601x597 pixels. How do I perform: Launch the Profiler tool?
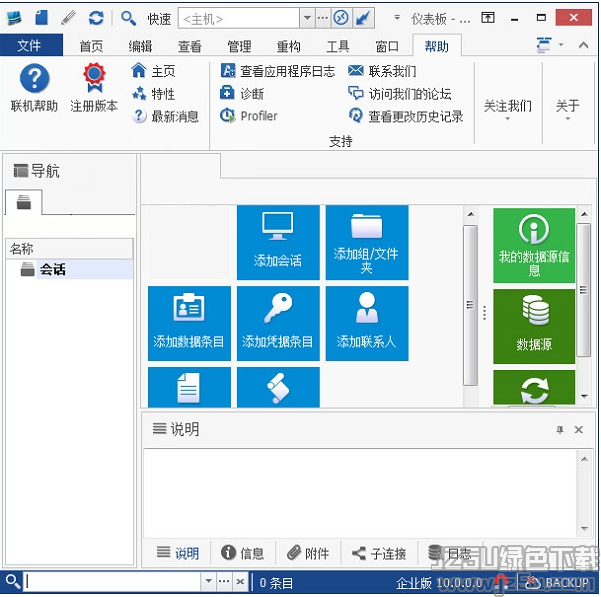(x=249, y=116)
